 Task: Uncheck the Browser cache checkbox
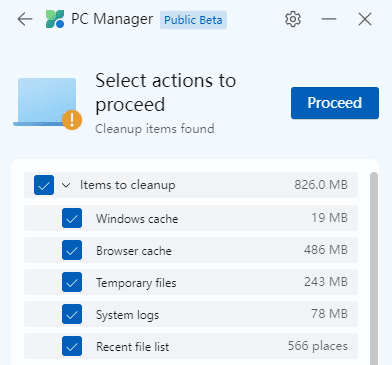[x=72, y=250]
